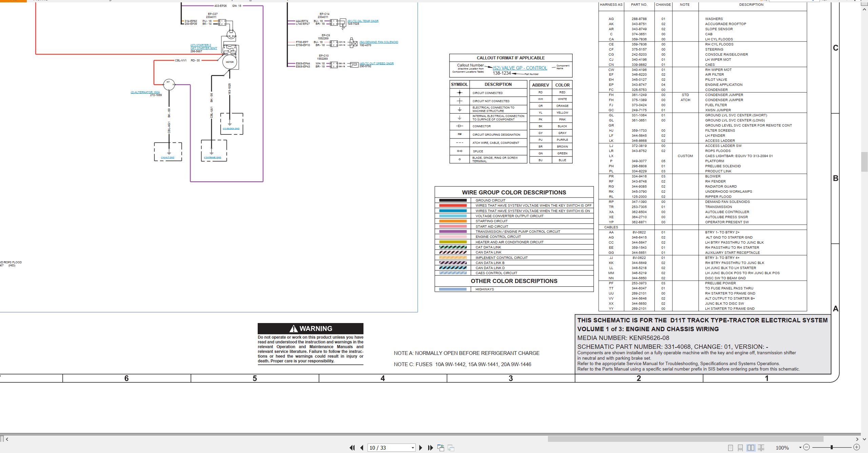
Task: Click the horizontal scrollbar thumb
Action: coord(686,439)
